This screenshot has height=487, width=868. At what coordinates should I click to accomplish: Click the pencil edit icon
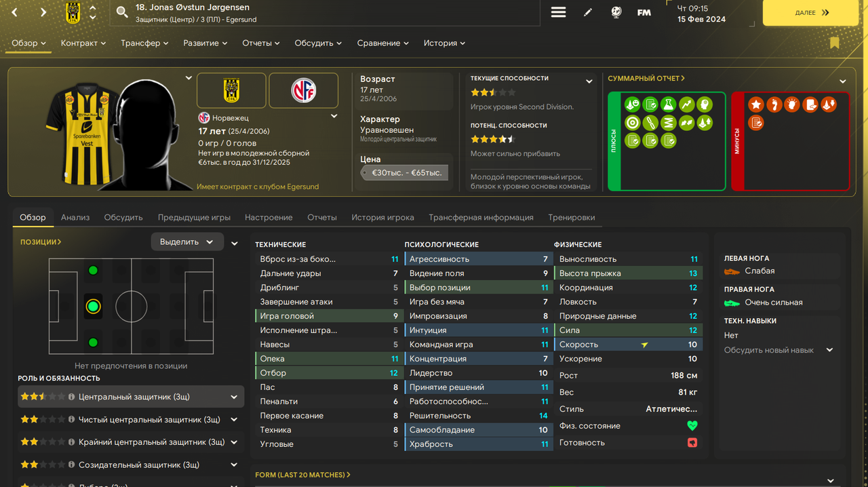coord(588,12)
